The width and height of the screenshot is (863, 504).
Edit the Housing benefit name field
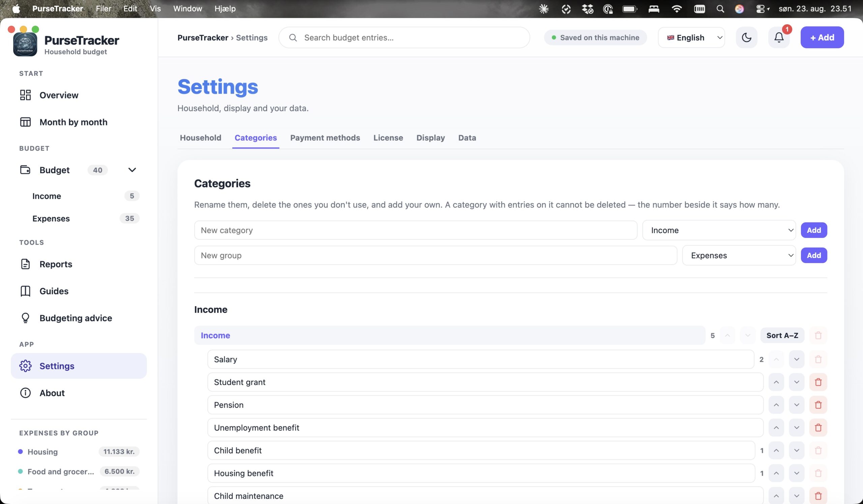[x=481, y=473]
